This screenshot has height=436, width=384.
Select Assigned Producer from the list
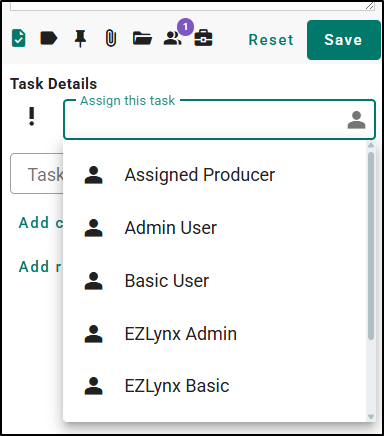[x=214, y=175]
